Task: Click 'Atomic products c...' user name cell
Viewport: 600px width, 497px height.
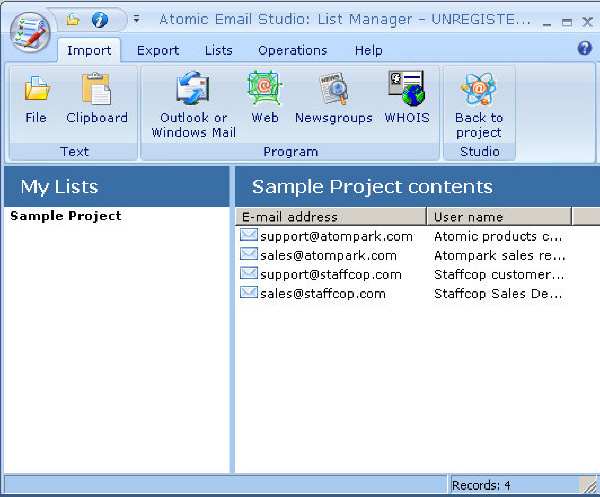Action: coord(498,236)
